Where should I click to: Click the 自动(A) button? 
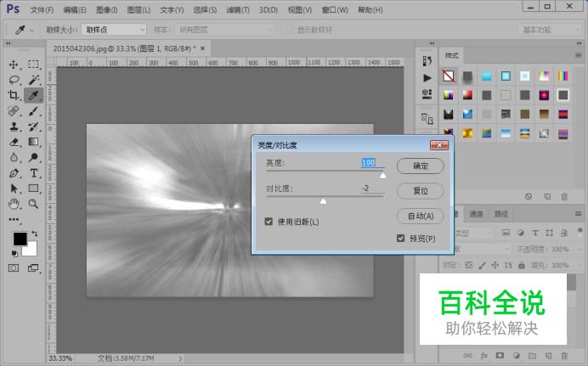pyautogui.click(x=421, y=217)
